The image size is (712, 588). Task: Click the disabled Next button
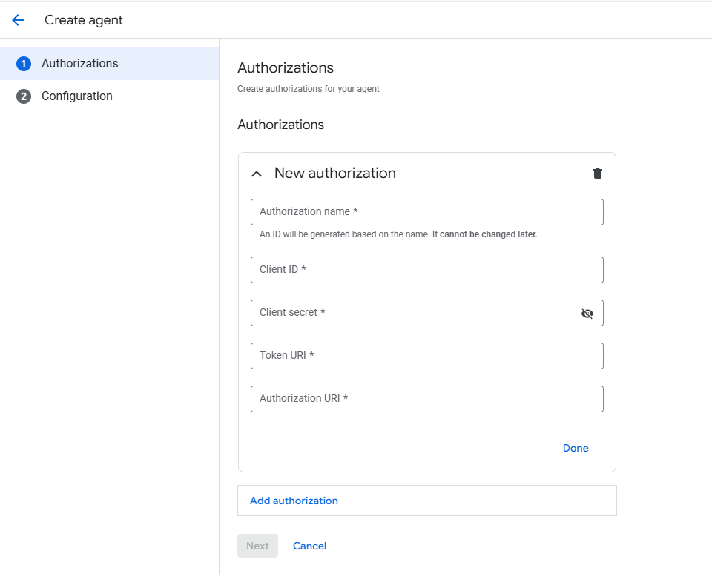click(x=257, y=545)
